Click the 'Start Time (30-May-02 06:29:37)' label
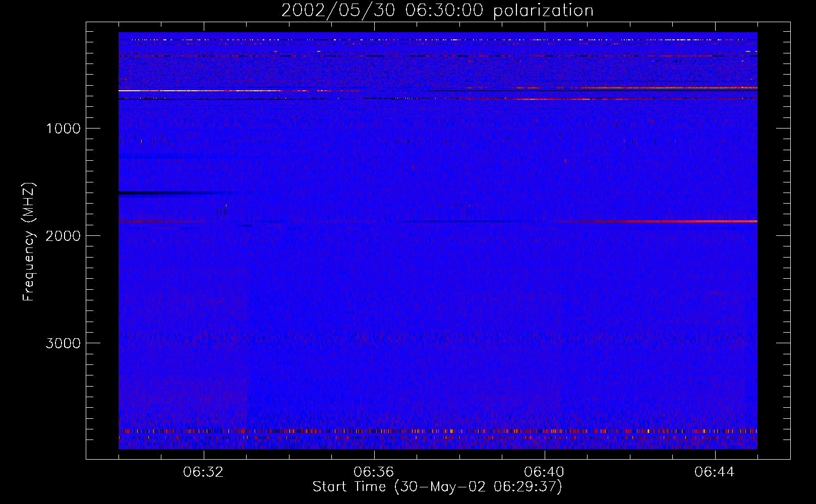 (x=437, y=487)
